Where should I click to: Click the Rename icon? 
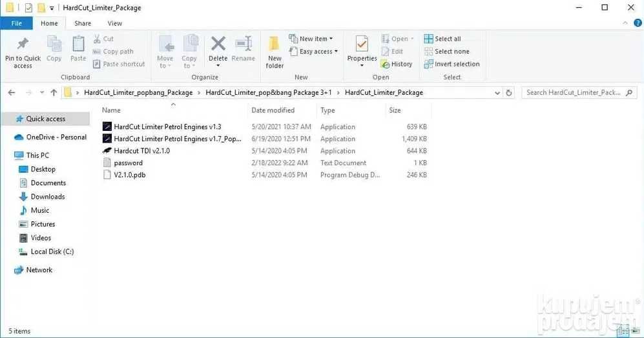tap(244, 43)
